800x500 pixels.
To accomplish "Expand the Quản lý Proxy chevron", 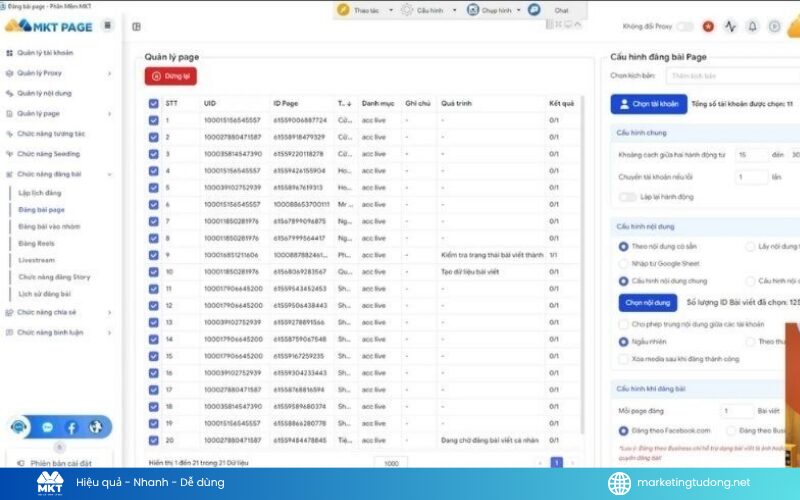I will pyautogui.click(x=109, y=73).
